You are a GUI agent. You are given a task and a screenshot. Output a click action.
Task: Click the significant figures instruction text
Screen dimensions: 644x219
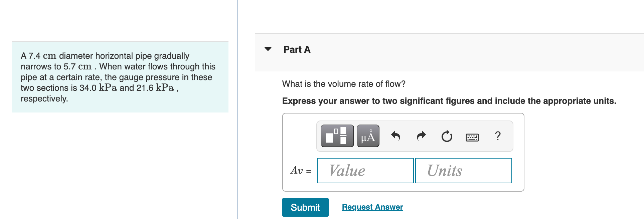[x=449, y=101]
